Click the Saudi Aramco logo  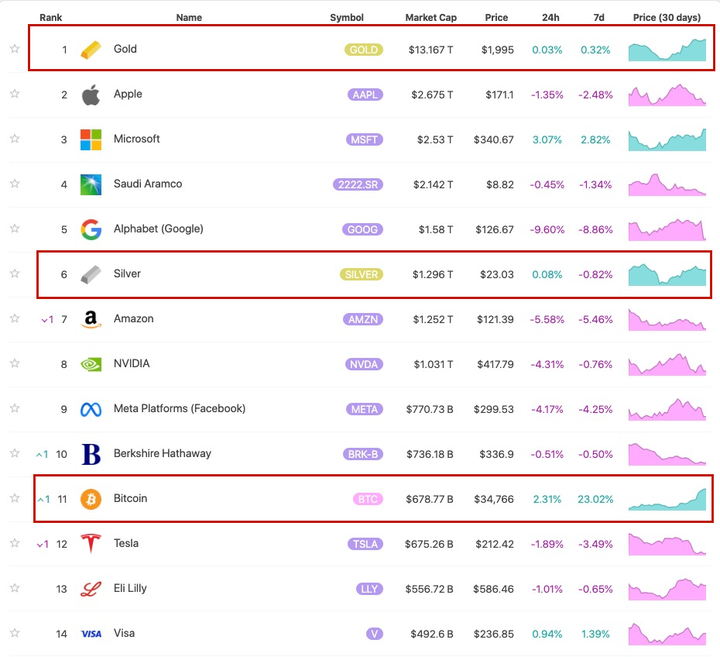pyautogui.click(x=91, y=184)
